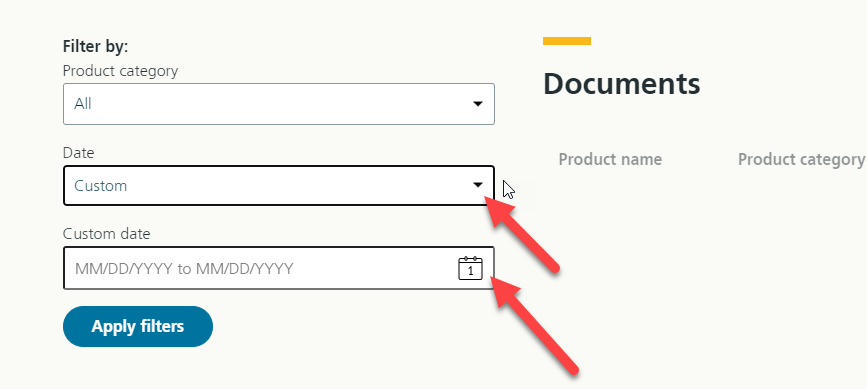
Task: Click the number 1 inside the calendar icon
Action: tap(471, 271)
